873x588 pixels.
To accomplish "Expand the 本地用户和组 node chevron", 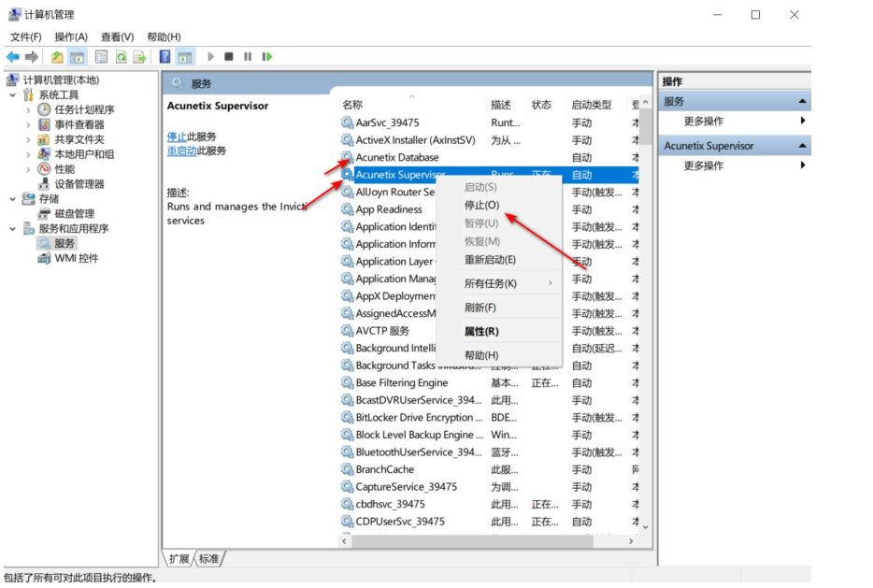I will coord(28,155).
